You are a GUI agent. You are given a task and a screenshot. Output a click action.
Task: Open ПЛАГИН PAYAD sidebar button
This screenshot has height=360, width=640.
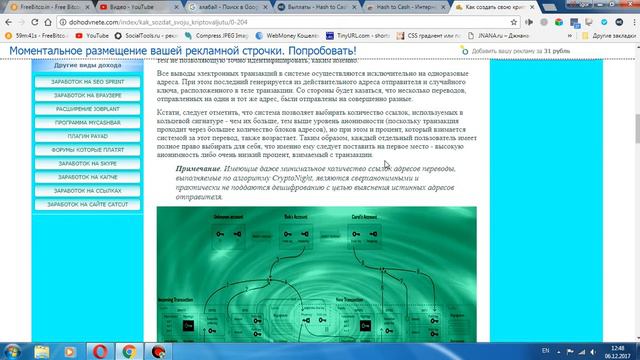pyautogui.click(x=87, y=136)
